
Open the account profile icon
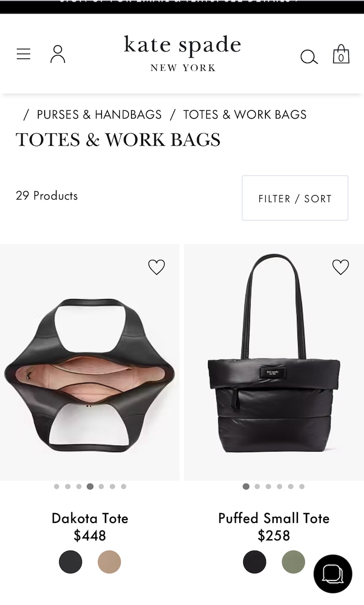pyautogui.click(x=58, y=54)
